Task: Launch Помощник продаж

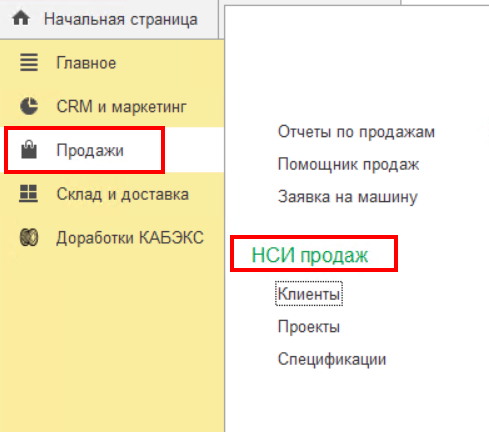Action: tap(348, 165)
